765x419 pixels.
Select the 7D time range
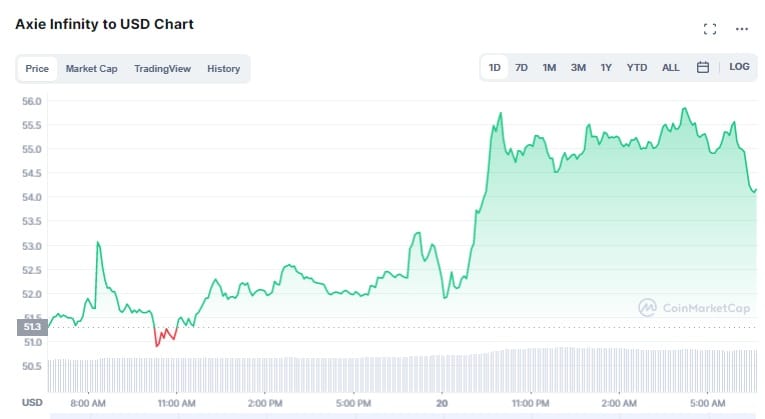(522, 67)
